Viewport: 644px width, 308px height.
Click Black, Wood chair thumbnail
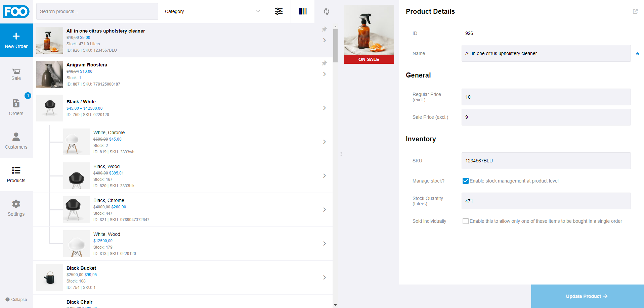(x=77, y=176)
